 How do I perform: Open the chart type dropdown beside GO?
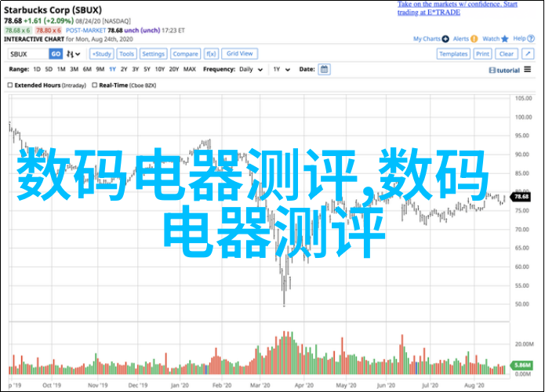(74, 54)
